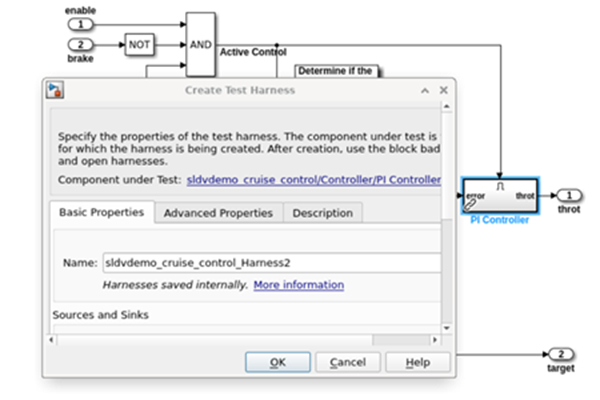This screenshot has width=600, height=400.
Task: Click into the harness Name field
Action: coord(270,263)
